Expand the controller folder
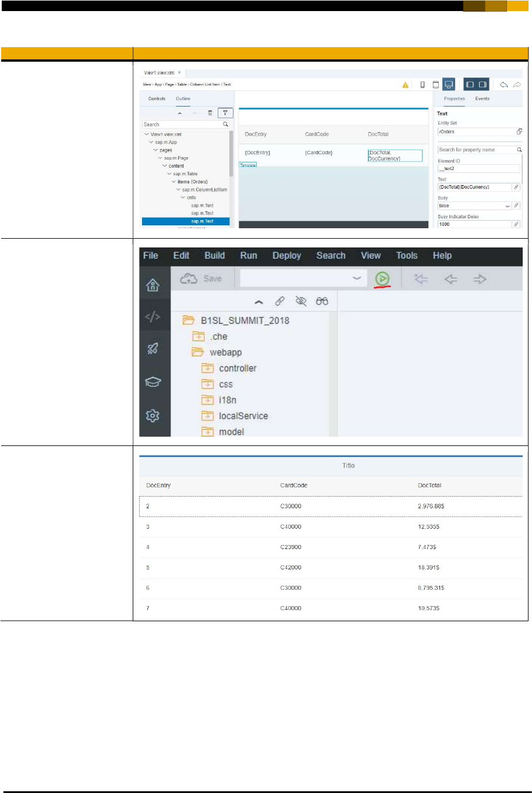This screenshot has width=532, height=793. [208, 368]
